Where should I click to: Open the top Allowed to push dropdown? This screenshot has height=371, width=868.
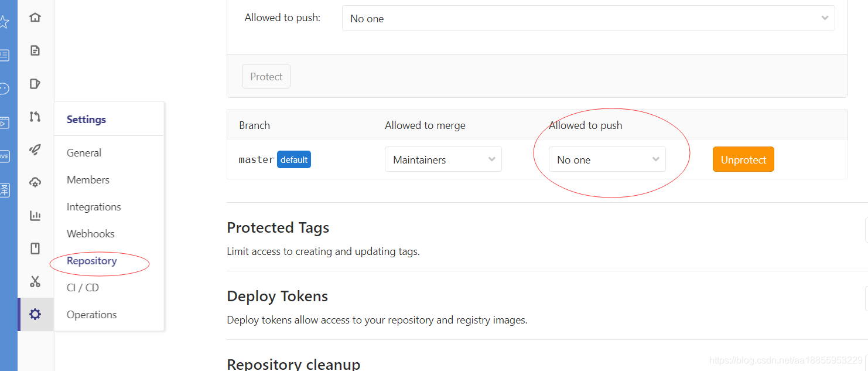589,18
